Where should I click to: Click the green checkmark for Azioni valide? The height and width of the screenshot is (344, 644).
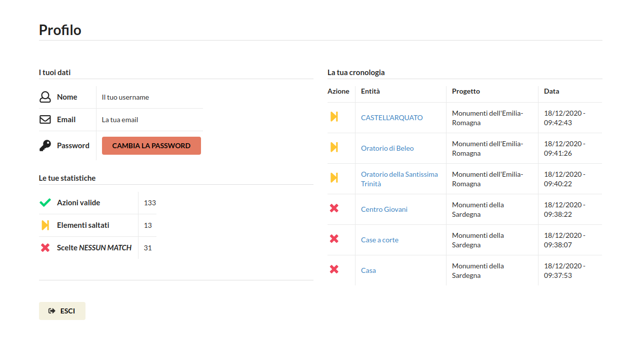coord(45,203)
